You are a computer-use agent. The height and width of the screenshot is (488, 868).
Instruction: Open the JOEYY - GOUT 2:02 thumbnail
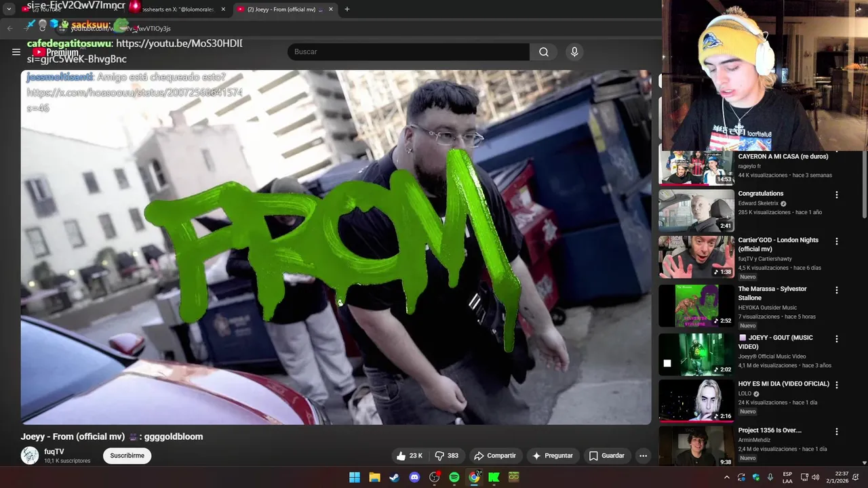click(696, 354)
